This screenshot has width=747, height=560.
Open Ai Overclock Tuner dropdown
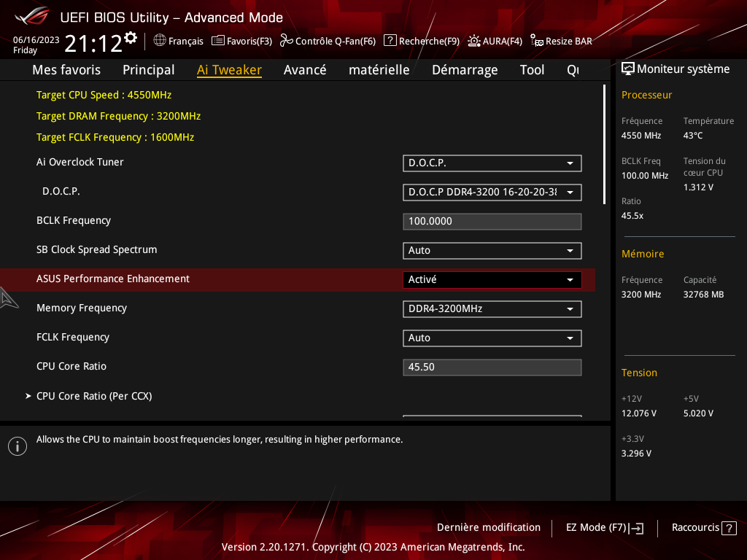click(x=492, y=163)
